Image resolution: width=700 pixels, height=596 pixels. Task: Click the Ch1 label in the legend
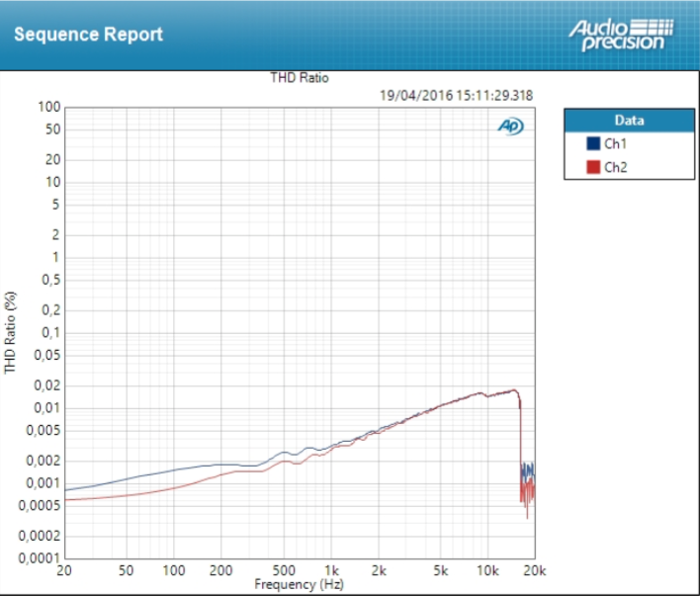pos(616,144)
